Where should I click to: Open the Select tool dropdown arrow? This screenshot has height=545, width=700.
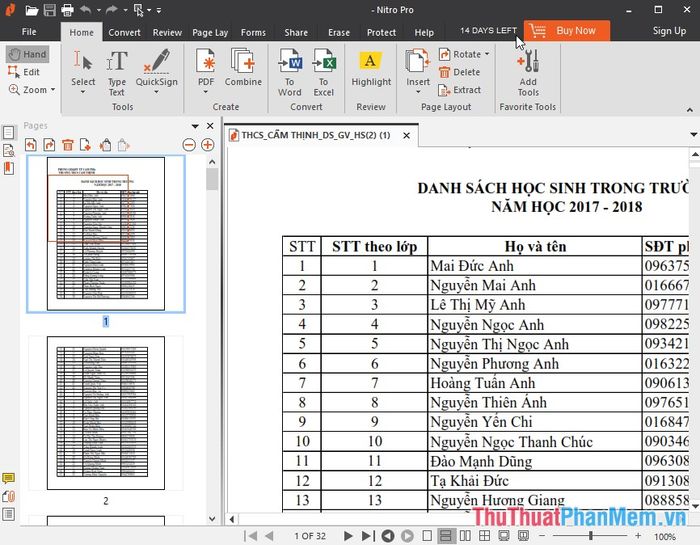pos(83,92)
